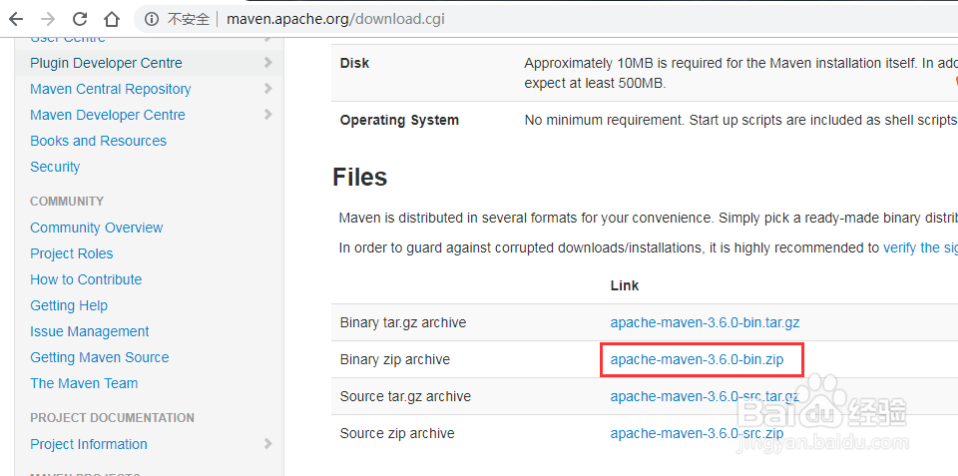The width and height of the screenshot is (958, 476).
Task: Open the Getting Help link
Action: [69, 306]
